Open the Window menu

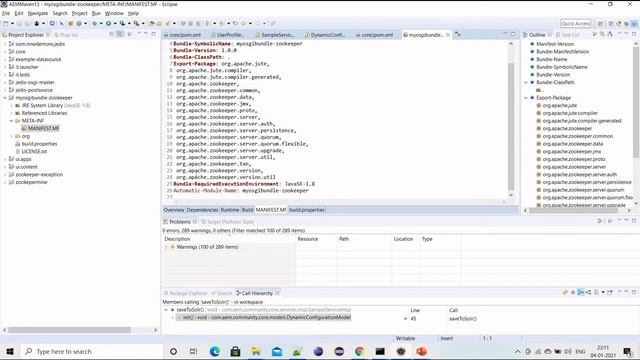114,13
